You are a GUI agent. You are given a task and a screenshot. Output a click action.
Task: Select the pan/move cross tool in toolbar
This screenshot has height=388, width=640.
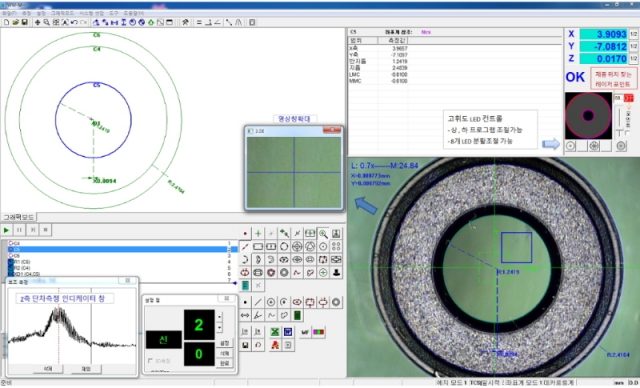[x=38, y=22]
